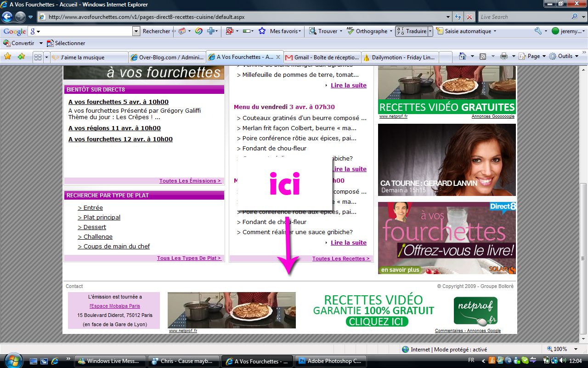Run Orthographe spell check

(x=367, y=31)
